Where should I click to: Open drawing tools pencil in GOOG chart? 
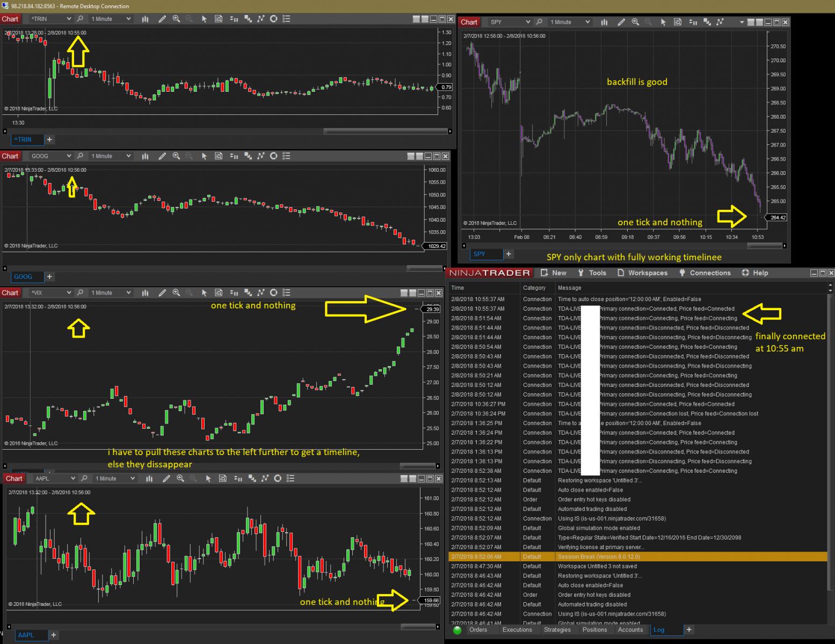tap(162, 156)
